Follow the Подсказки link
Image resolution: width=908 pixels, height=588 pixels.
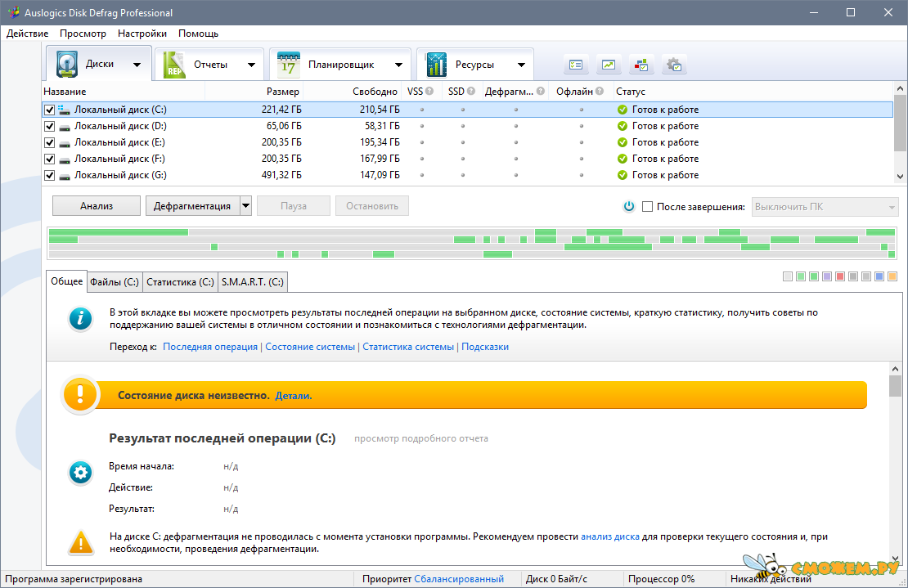click(485, 347)
